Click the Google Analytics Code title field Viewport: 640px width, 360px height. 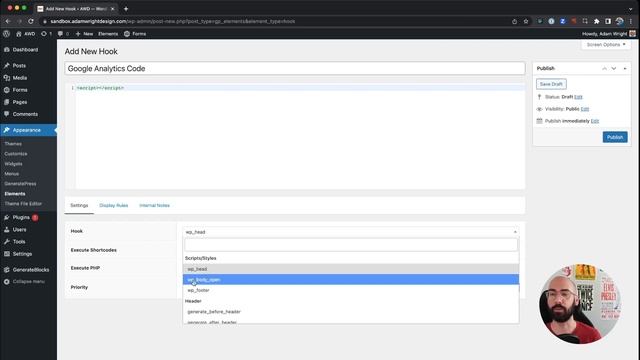coord(295,69)
